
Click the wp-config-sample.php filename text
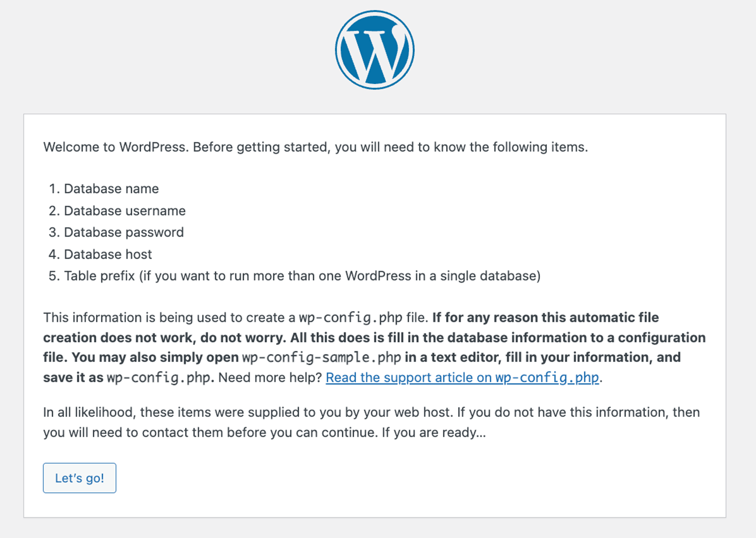[x=321, y=357]
